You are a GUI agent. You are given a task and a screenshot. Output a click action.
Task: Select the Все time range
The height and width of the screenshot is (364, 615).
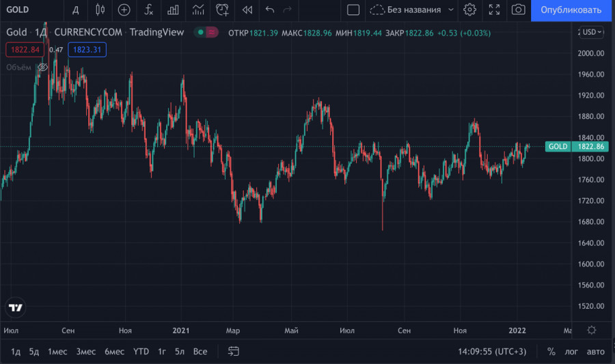coord(200,352)
